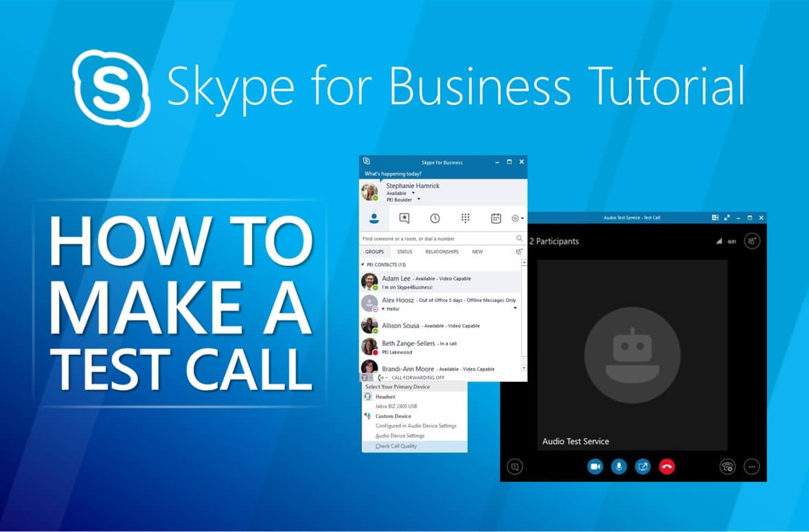809x532 pixels.
Task: Mute the microphone in test call
Action: (x=619, y=467)
